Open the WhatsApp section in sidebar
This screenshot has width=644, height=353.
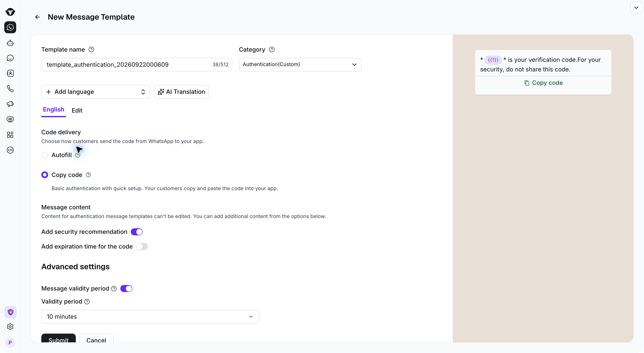(10, 27)
